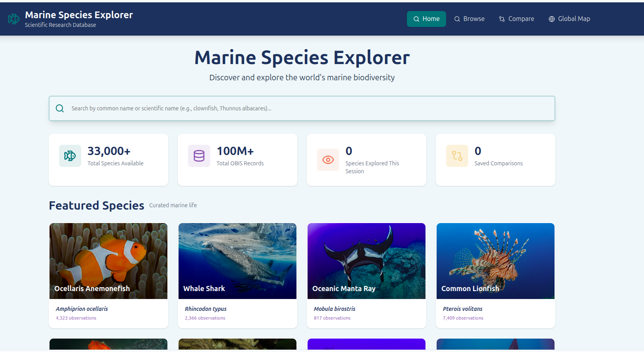This screenshot has height=352, width=644.
Task: Click the 817 observations count
Action: coord(332,318)
